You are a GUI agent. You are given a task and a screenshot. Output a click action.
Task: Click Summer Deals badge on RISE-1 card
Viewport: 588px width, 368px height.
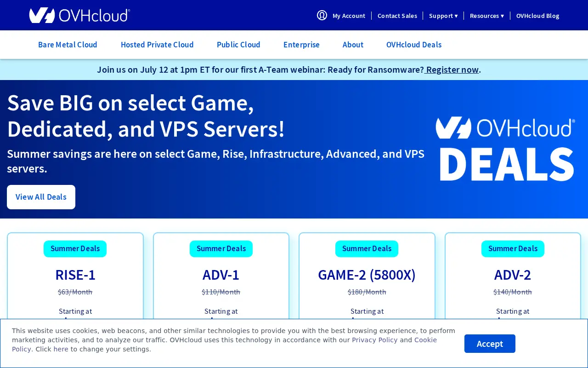point(75,249)
